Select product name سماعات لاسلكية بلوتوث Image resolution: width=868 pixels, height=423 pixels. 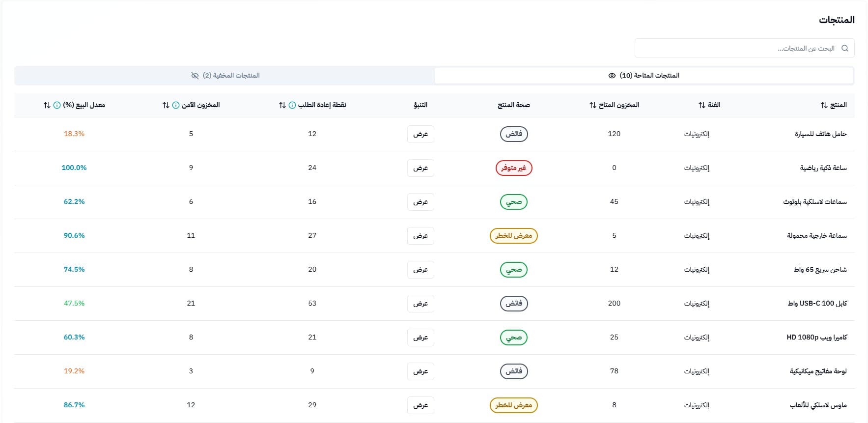[x=815, y=202]
